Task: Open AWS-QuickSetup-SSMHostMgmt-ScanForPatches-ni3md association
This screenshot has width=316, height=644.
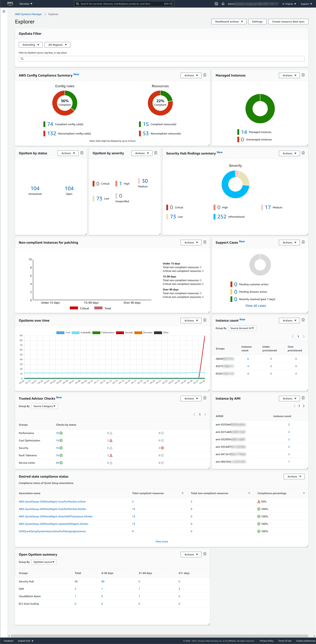Action: (52, 502)
